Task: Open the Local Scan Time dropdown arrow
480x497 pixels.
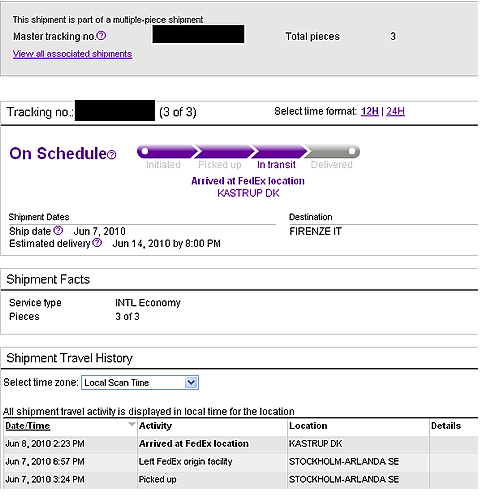Action: coord(191,382)
